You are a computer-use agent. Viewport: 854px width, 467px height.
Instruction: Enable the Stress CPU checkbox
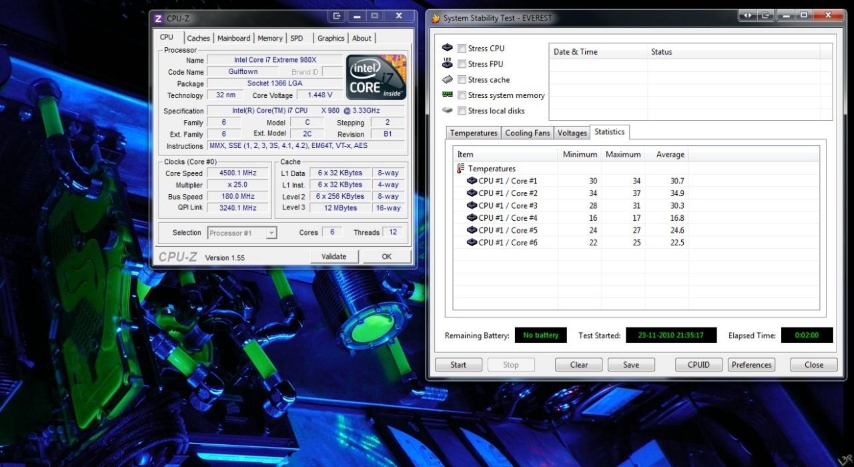[x=462, y=48]
